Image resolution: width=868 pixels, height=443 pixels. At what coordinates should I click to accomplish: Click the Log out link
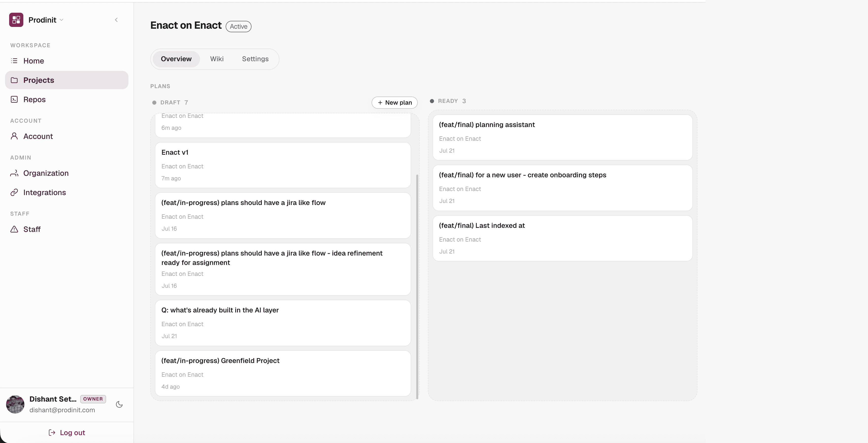67,433
